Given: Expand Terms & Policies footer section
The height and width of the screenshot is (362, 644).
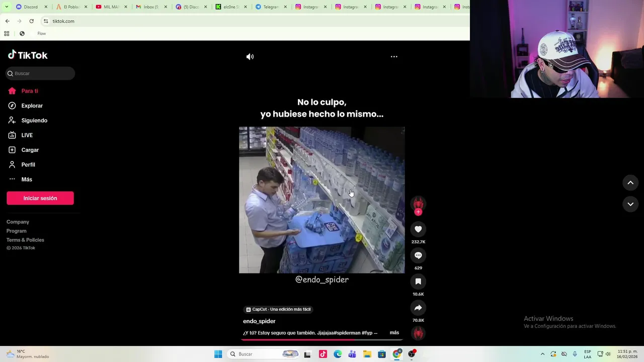Looking at the screenshot, I should coord(25,240).
